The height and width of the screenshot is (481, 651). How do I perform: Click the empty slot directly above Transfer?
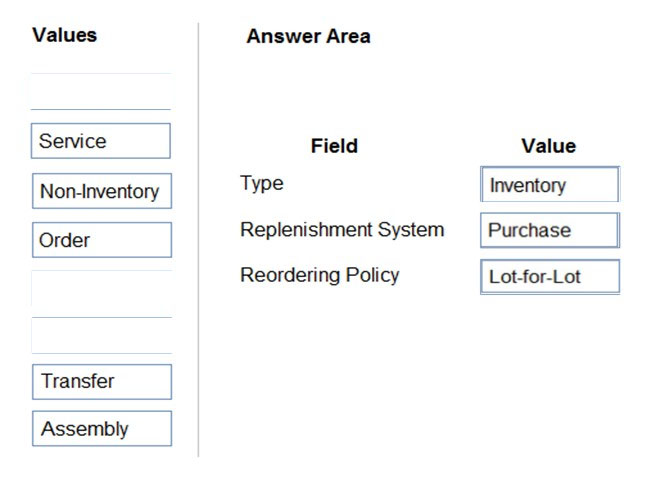click(x=101, y=335)
